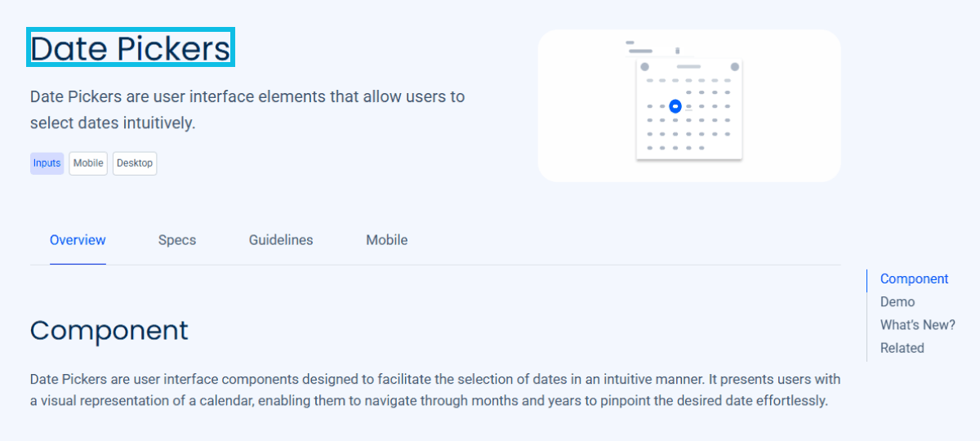Click the underlined date next to the selected one
Screen dimensions: 980x441
[688, 106]
